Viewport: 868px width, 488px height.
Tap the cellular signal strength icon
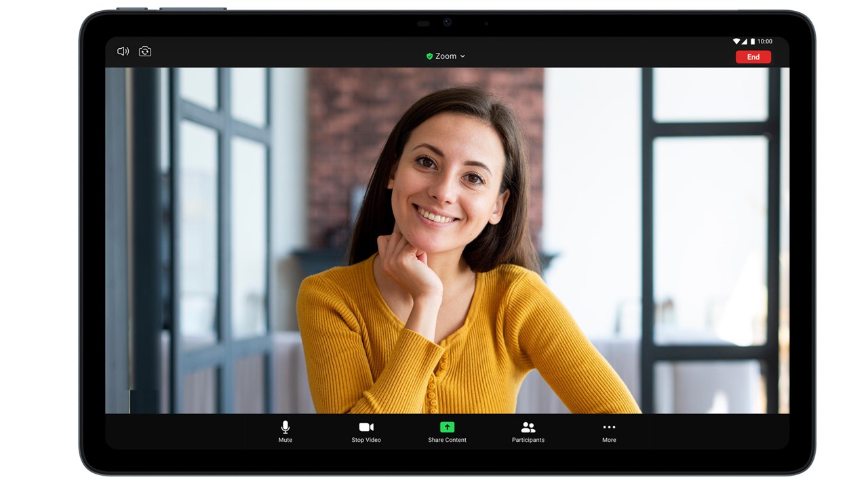(745, 41)
